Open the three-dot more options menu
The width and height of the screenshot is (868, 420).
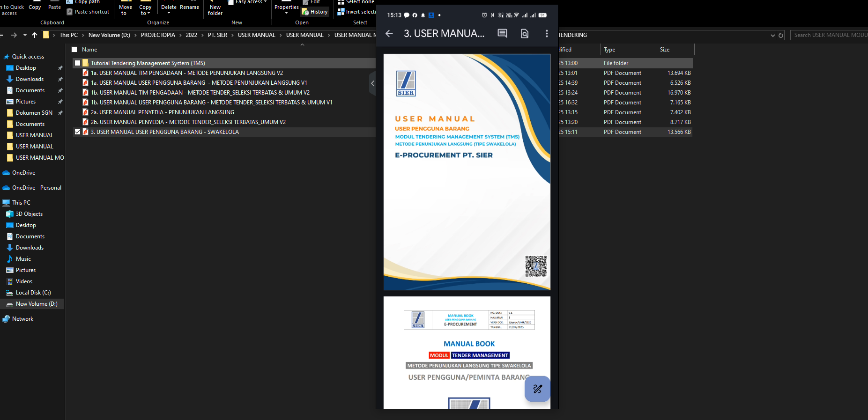click(547, 33)
